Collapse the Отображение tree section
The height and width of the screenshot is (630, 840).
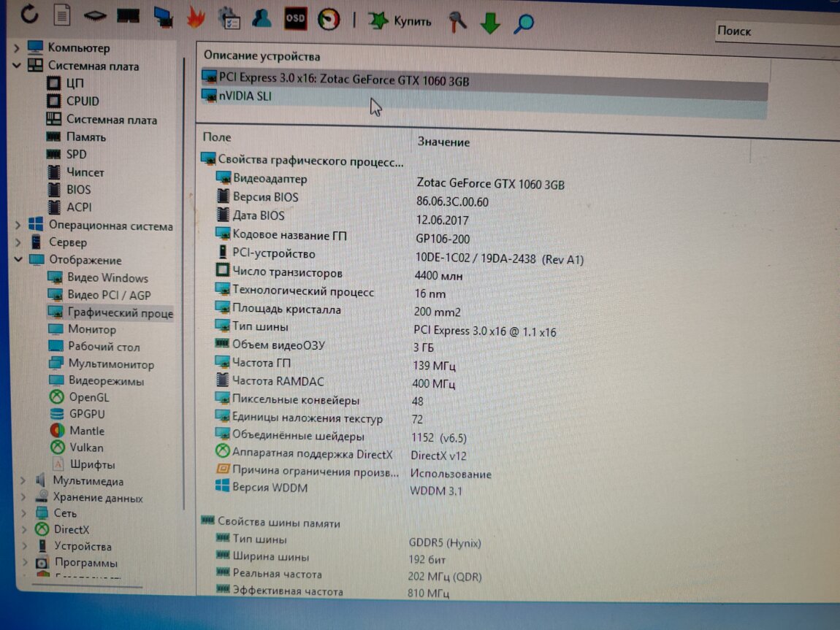pos(17,260)
